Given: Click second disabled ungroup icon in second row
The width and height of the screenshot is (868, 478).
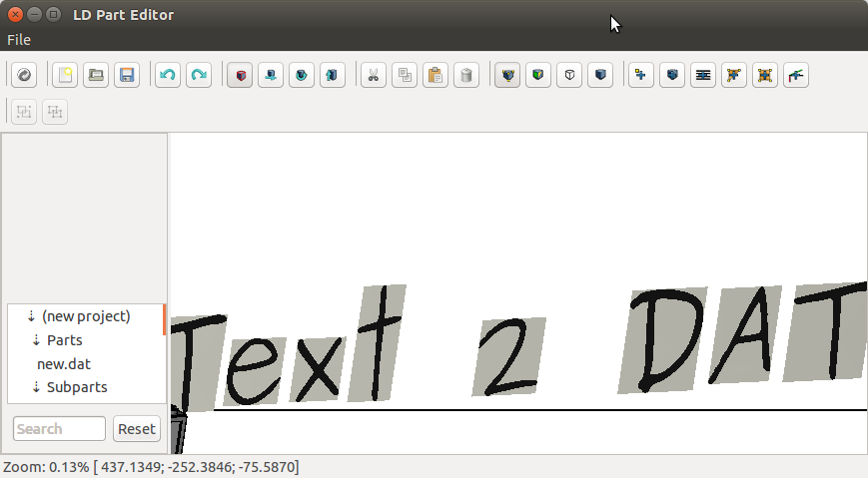Looking at the screenshot, I should 55,112.
